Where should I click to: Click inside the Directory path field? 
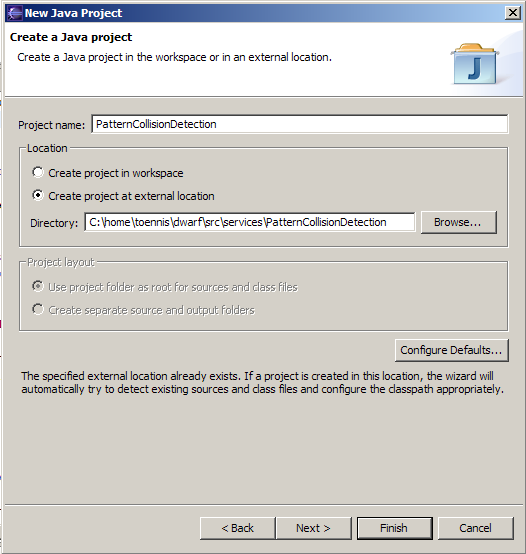[x=250, y=222]
